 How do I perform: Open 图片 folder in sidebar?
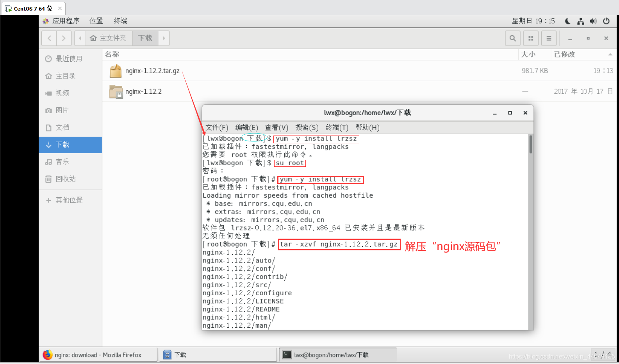coord(70,110)
